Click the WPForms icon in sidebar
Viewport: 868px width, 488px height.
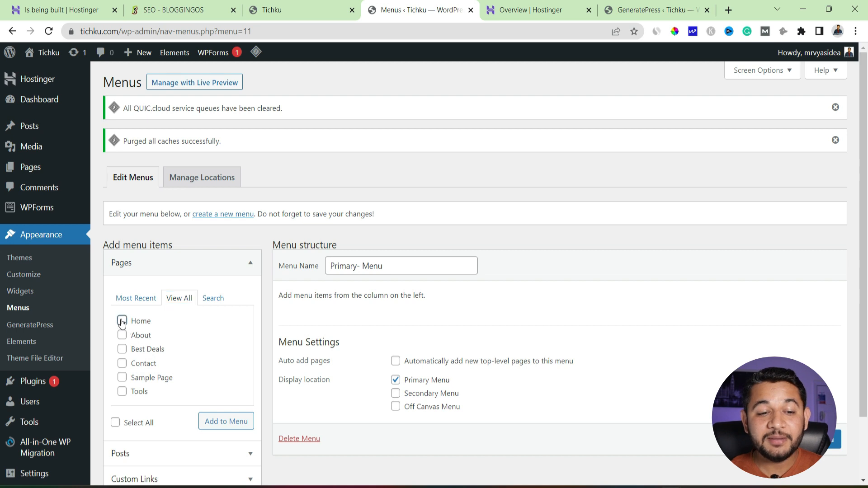(8, 207)
